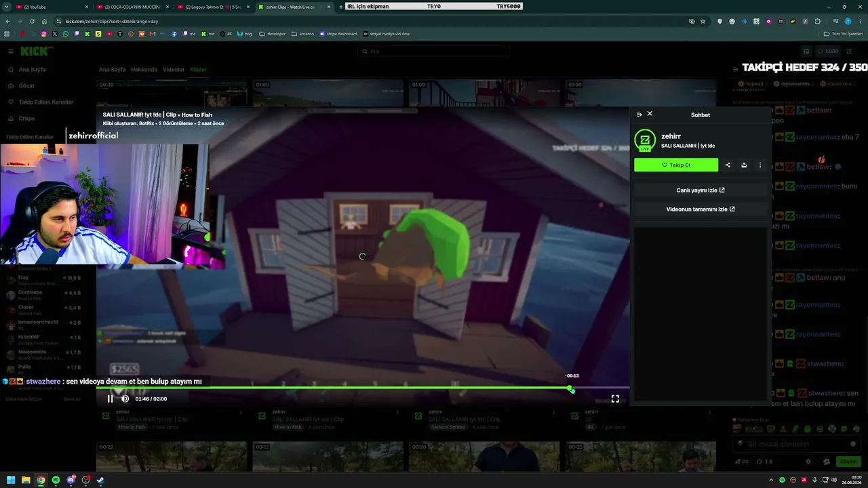Open Chrome three-dot menu
Image resolution: width=868 pixels, height=488 pixels.
[x=860, y=21]
